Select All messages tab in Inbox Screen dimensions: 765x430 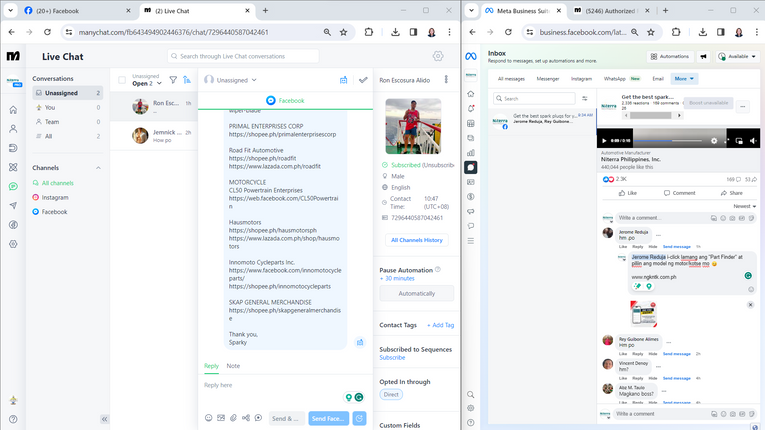511,79
